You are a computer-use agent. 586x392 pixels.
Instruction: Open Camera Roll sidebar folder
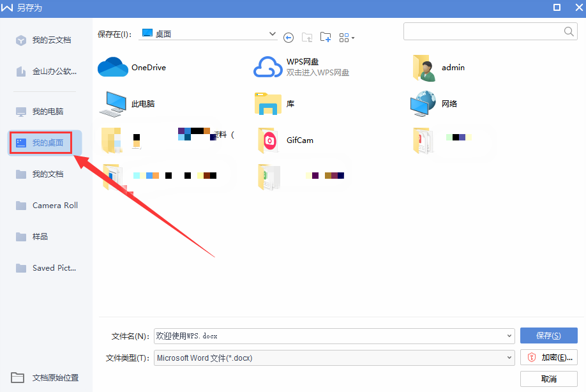47,206
